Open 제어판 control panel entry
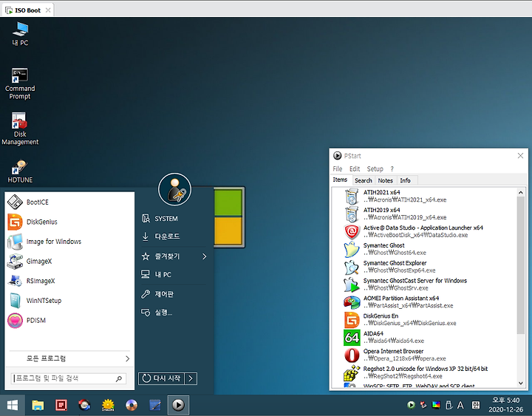532x416 pixels. (174, 294)
